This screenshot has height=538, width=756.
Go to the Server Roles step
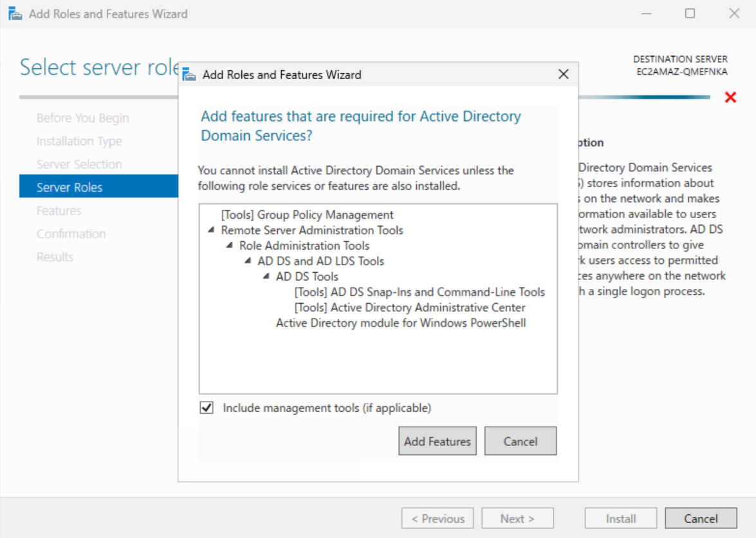[69, 187]
